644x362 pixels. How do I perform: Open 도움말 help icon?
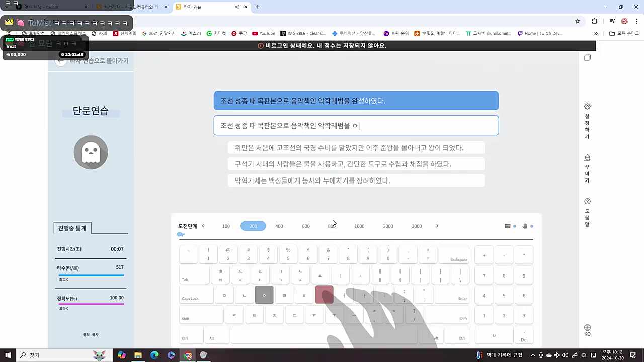587,201
